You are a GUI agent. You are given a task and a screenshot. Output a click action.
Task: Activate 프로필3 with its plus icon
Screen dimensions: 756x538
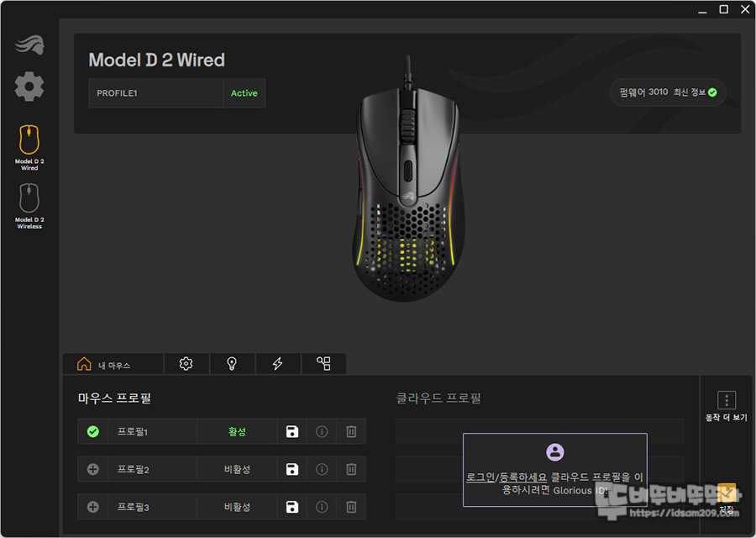(93, 507)
